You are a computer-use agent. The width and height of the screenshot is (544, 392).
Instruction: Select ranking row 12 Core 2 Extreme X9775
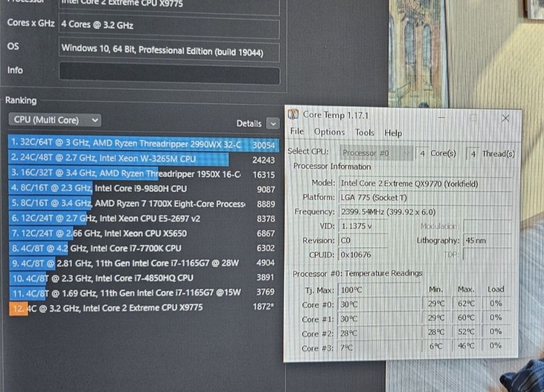tap(143, 308)
